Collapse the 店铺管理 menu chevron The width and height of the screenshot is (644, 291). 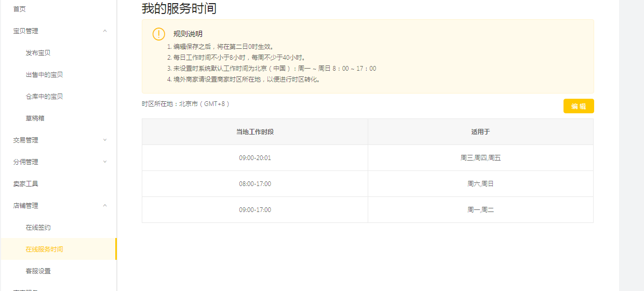105,206
